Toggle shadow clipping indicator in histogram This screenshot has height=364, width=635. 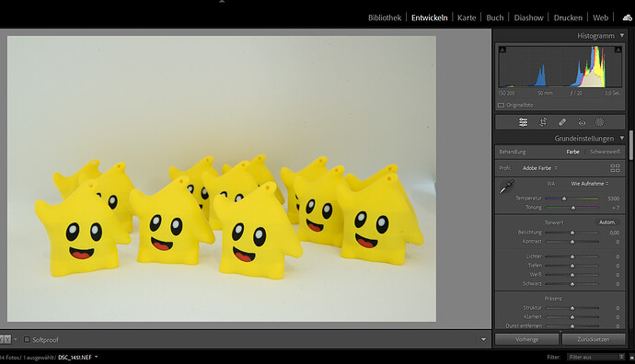click(502, 50)
